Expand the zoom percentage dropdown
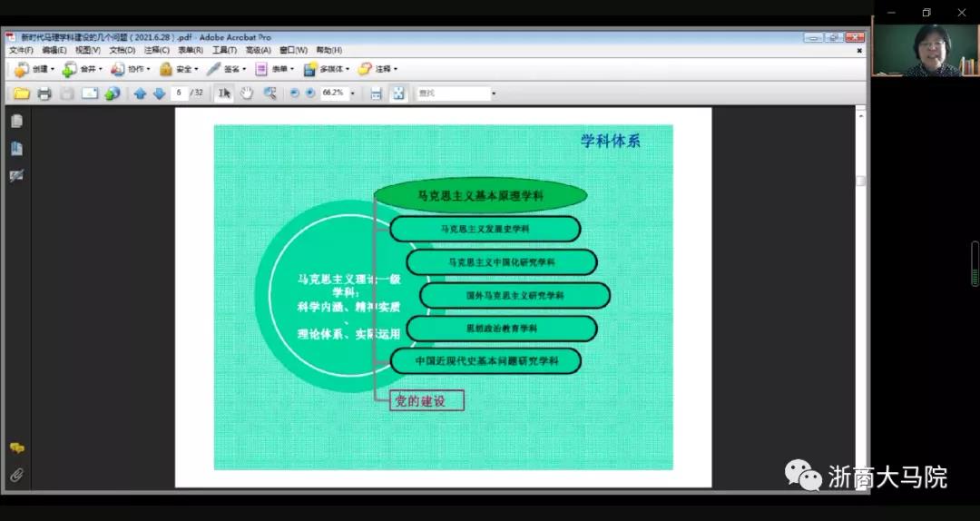This screenshot has height=521, width=980. tap(351, 93)
